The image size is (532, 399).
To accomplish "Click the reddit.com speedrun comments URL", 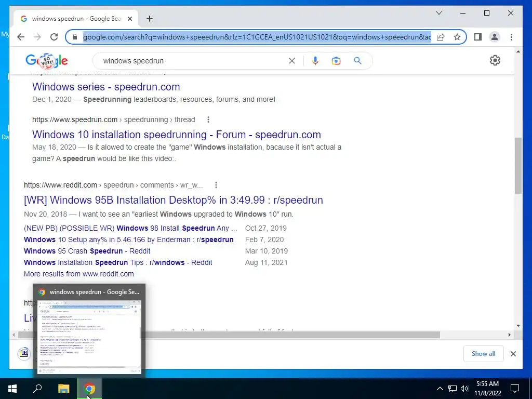I will click(113, 185).
